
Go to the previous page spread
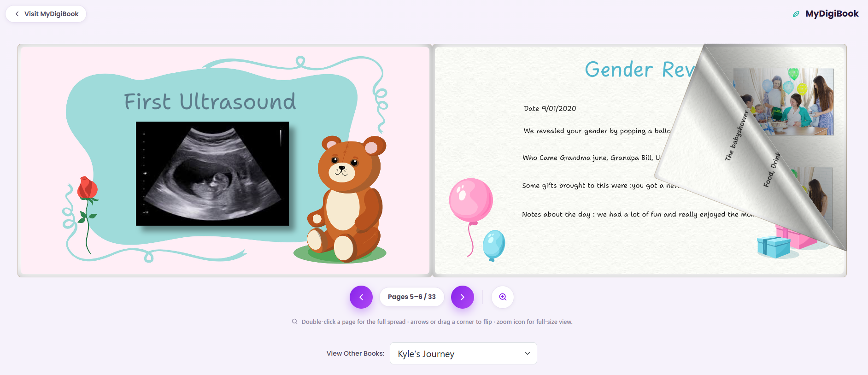[x=361, y=297]
